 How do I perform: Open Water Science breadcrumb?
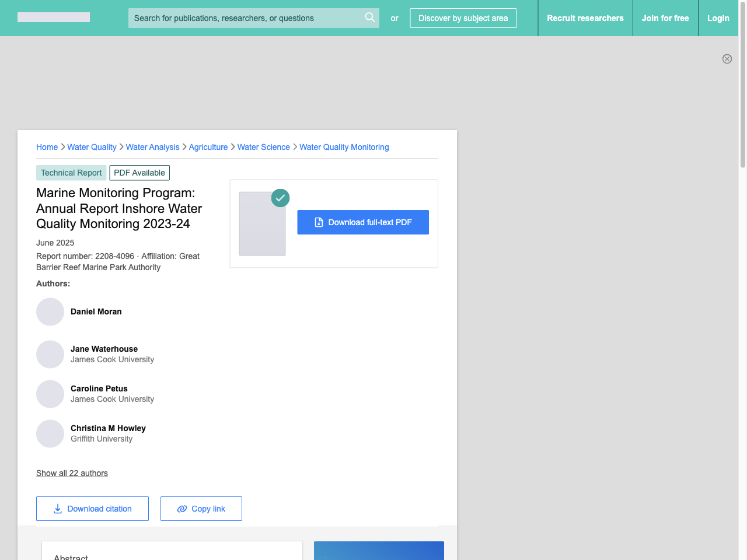264,147
